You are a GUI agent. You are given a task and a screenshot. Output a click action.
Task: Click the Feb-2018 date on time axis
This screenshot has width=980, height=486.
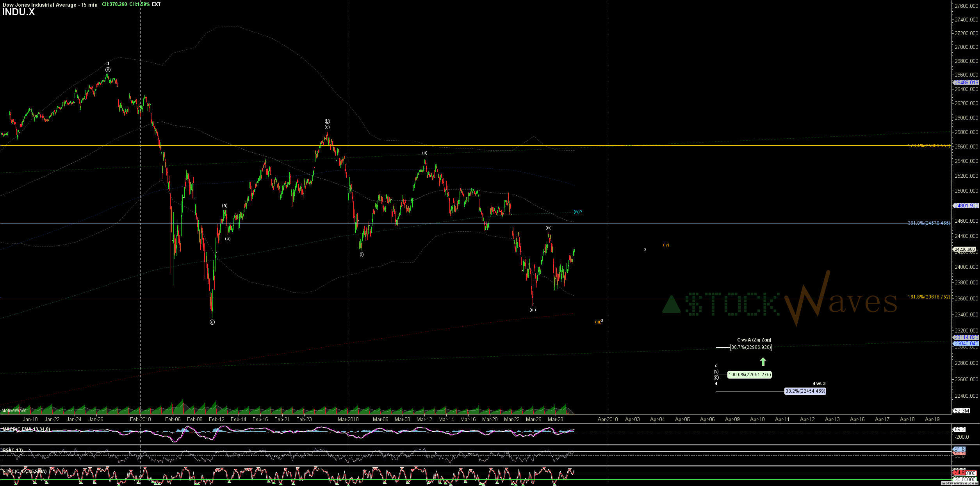[x=140, y=419]
